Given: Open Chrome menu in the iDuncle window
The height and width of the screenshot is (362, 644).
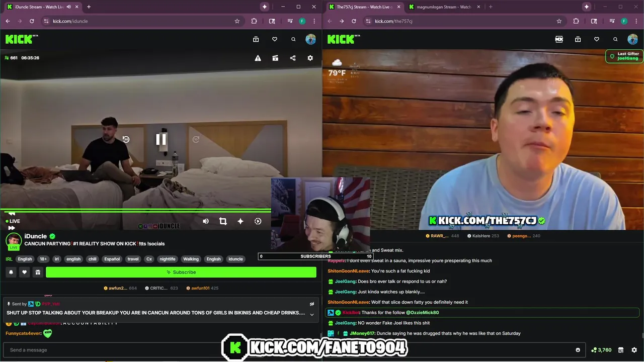Looking at the screenshot, I should coord(314,21).
